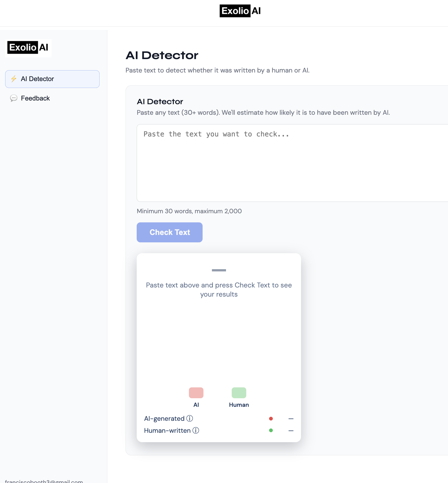Click the large AI Detector page heading
448x483 pixels.
(162, 55)
